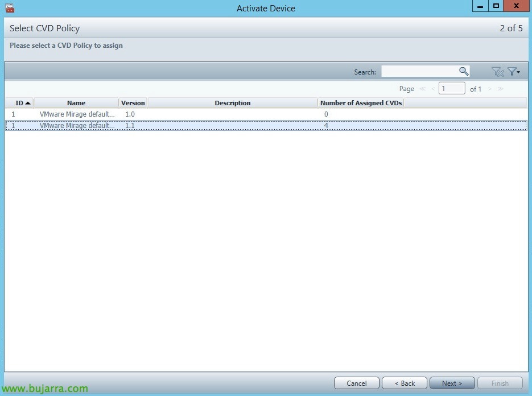Maximize the Activate Device window

click(496, 6)
